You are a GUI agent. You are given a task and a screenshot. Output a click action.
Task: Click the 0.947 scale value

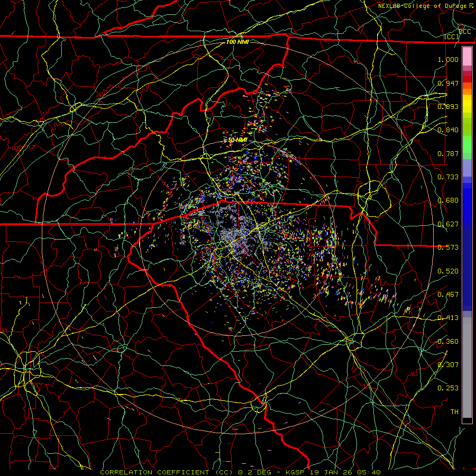pyautogui.click(x=448, y=83)
